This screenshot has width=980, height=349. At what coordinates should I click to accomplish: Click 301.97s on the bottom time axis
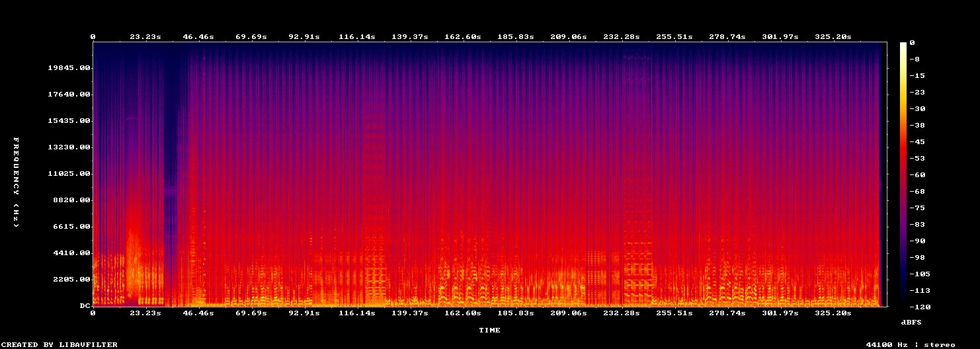pos(780,313)
